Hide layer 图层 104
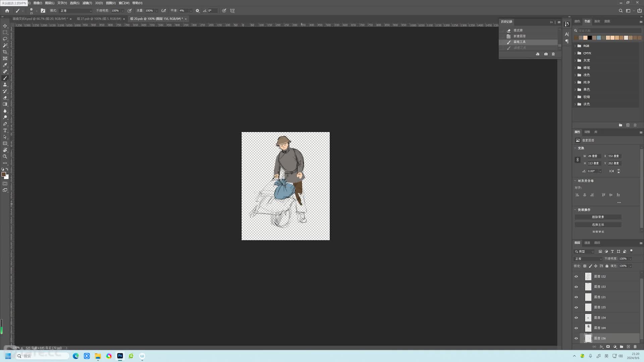The width and height of the screenshot is (644, 362). [x=576, y=328]
